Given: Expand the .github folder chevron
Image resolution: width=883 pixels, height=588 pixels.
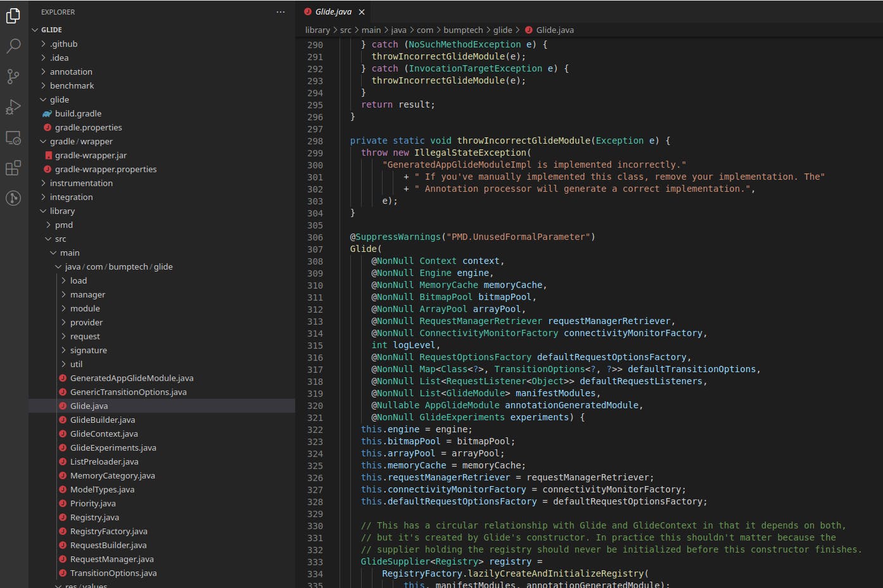Looking at the screenshot, I should [x=43, y=44].
